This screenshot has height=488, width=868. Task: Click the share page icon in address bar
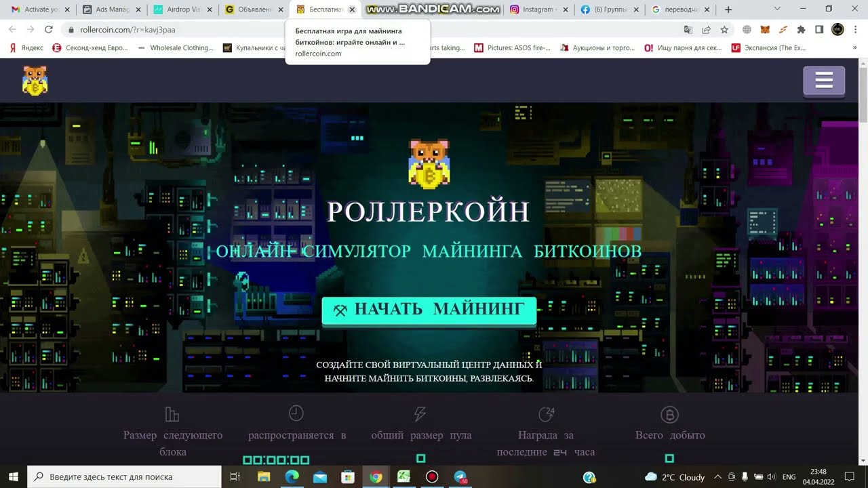click(x=706, y=30)
